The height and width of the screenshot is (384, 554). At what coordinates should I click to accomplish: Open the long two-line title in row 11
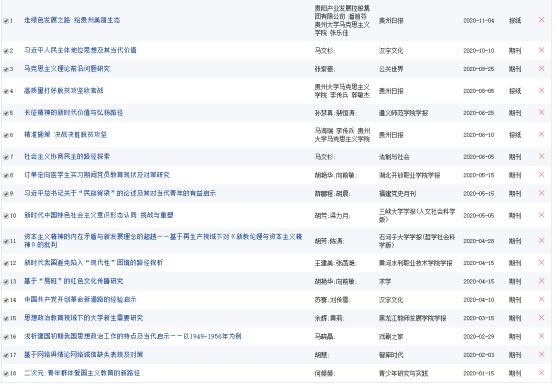coord(163,241)
